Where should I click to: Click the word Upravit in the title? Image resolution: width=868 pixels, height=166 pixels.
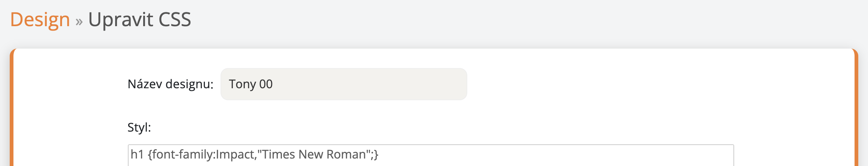120,19
